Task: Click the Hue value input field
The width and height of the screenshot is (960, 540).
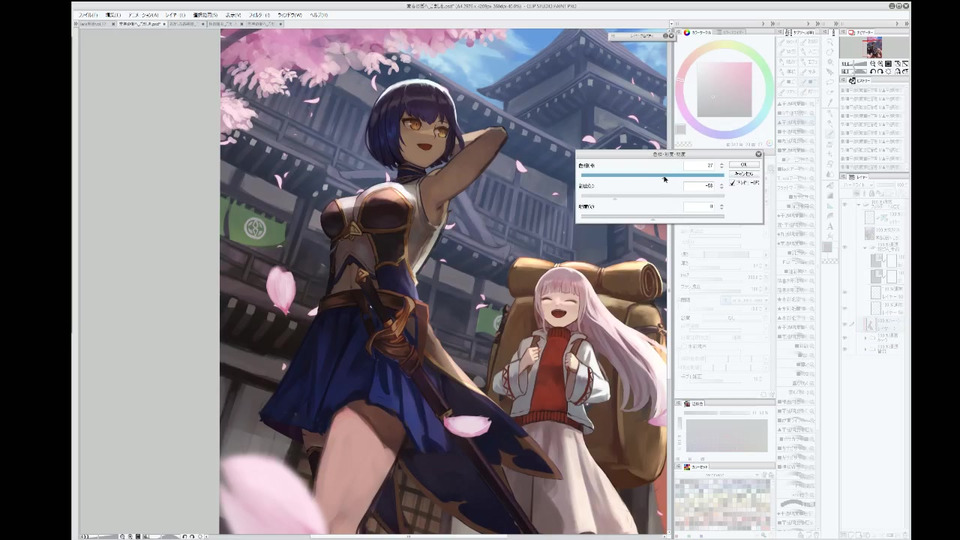Action: [x=699, y=166]
